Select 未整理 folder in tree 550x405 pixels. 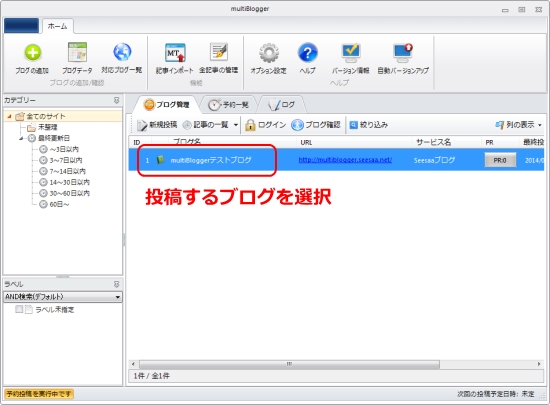47,127
